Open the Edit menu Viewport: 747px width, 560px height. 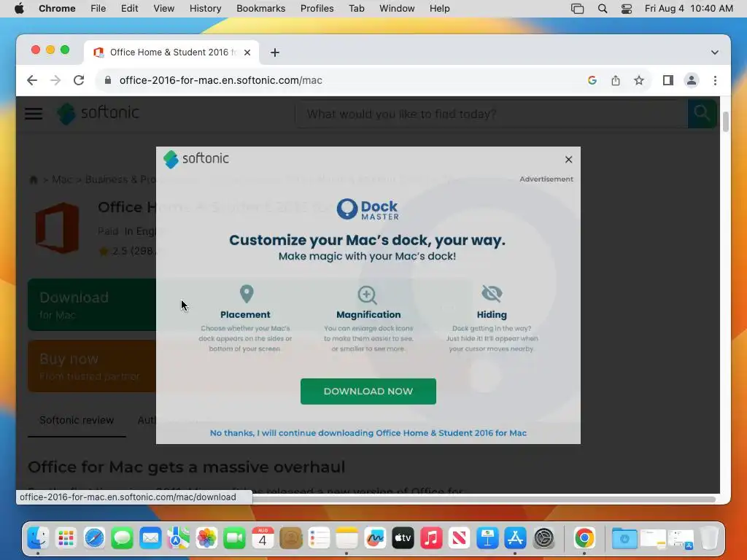[x=129, y=9]
